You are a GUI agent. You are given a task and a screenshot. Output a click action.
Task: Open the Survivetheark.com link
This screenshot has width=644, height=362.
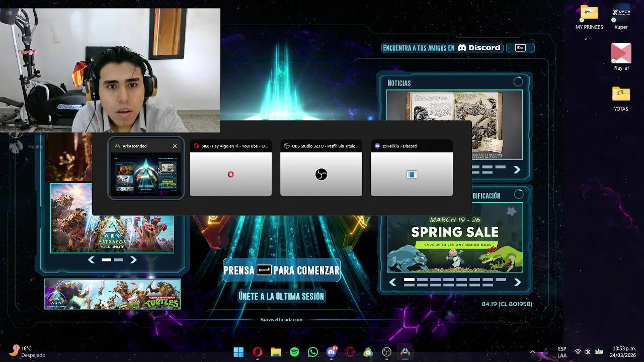tap(281, 319)
